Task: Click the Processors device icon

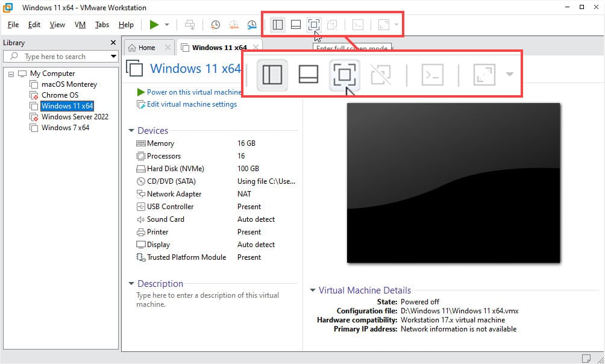Action: [141, 156]
